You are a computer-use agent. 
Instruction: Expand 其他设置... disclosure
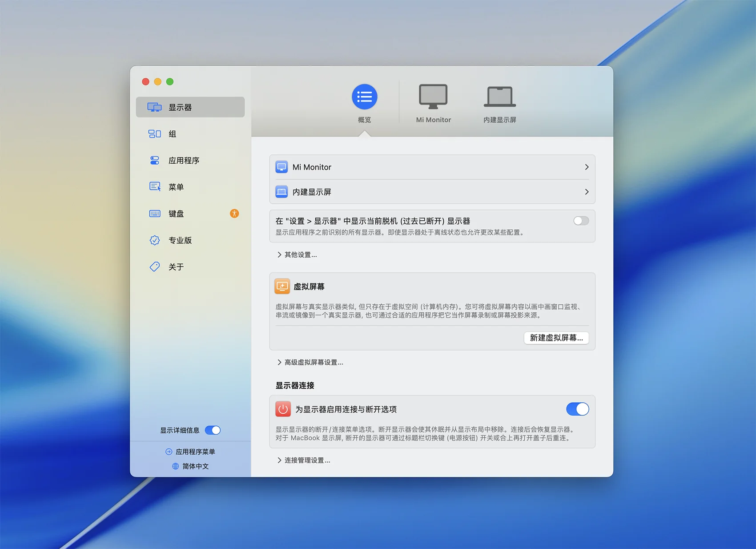click(297, 255)
